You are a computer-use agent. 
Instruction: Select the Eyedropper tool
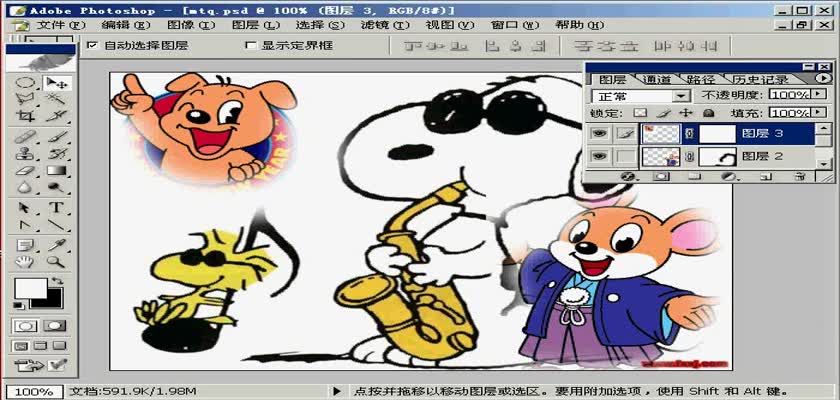[56, 245]
